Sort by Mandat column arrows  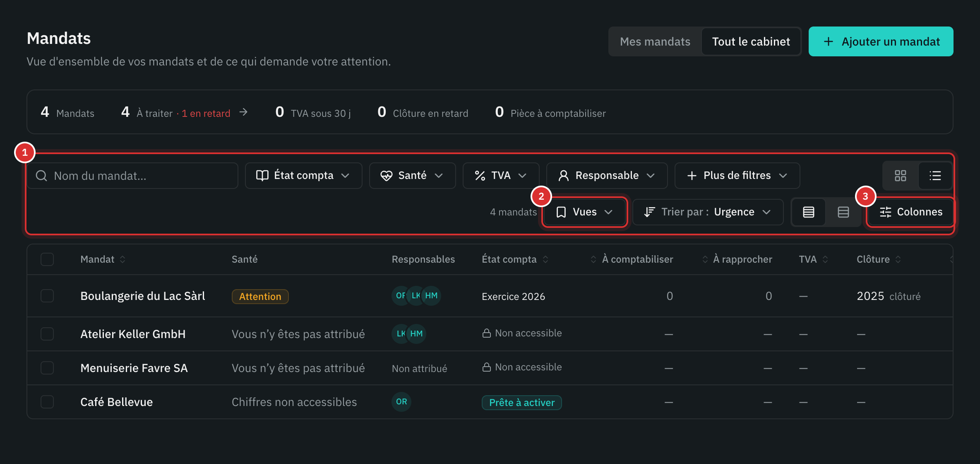coord(122,259)
